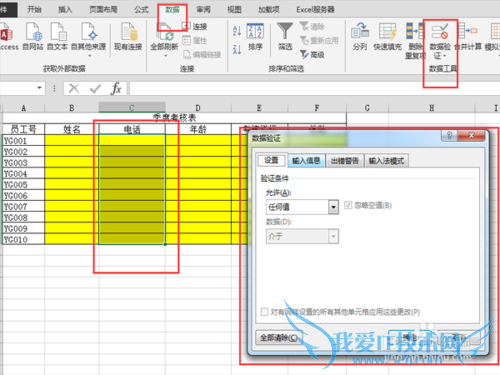Switch to 输入信息 tab in dialog
This screenshot has height=375, width=500.
click(306, 161)
